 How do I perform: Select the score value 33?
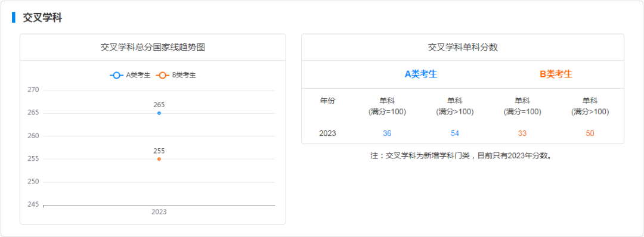coord(522,133)
